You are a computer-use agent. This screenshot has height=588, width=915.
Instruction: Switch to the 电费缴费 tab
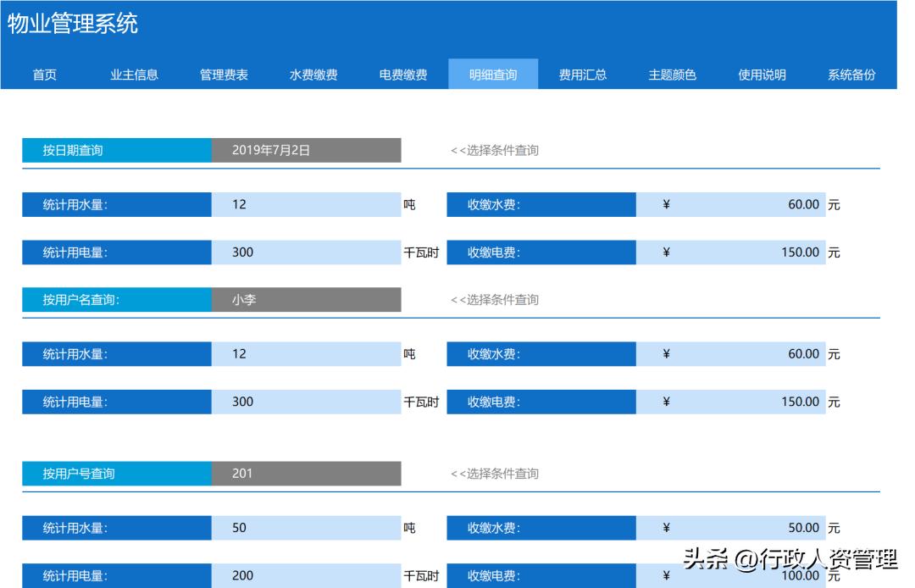point(403,75)
